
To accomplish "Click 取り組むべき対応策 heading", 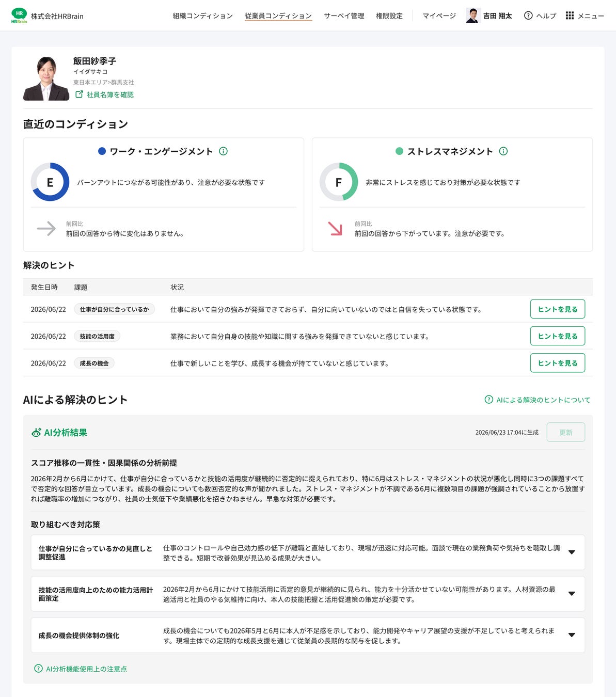I will (x=66, y=525).
